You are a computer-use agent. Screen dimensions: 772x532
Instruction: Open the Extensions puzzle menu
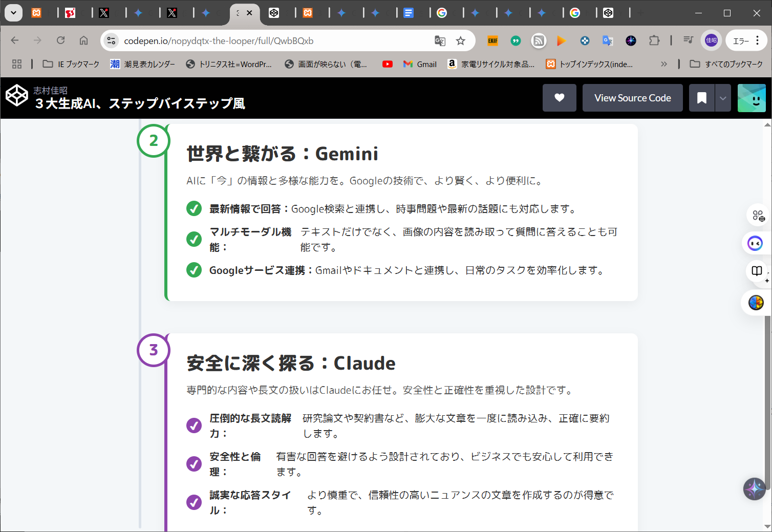[x=654, y=40]
